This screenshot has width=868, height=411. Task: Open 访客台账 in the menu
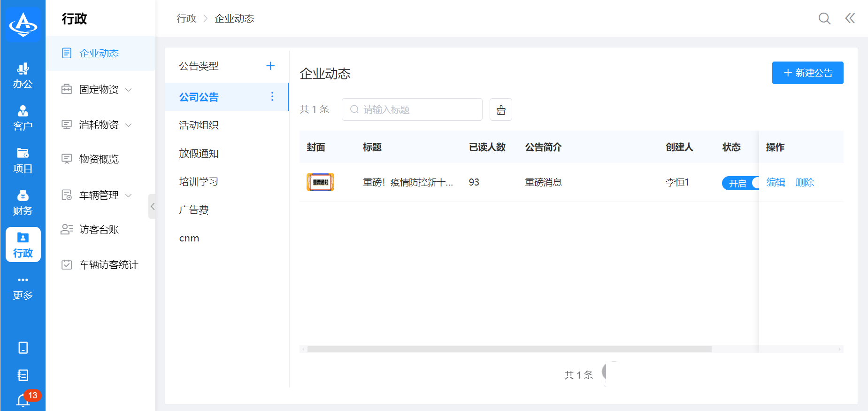(x=99, y=230)
